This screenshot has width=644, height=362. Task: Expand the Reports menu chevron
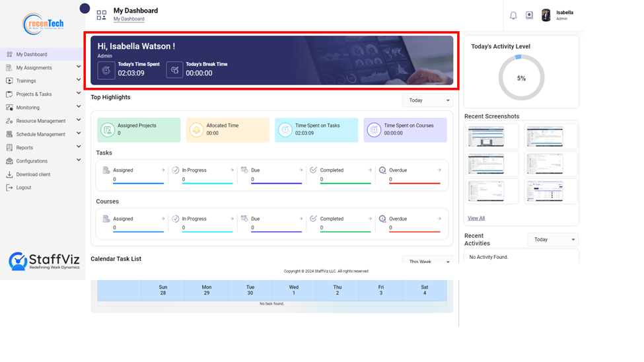coord(79,147)
